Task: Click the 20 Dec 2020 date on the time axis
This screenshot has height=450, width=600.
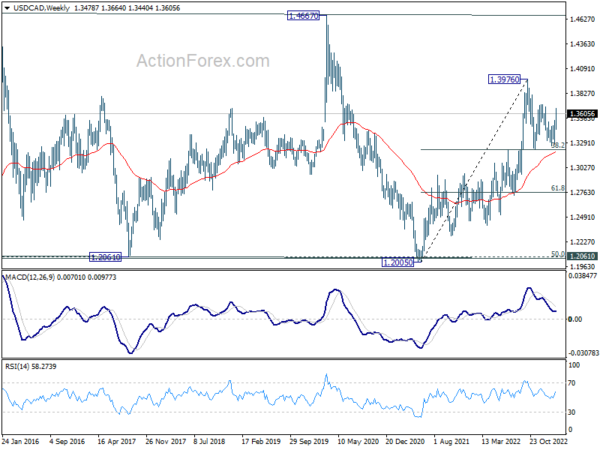Action: click(x=405, y=441)
